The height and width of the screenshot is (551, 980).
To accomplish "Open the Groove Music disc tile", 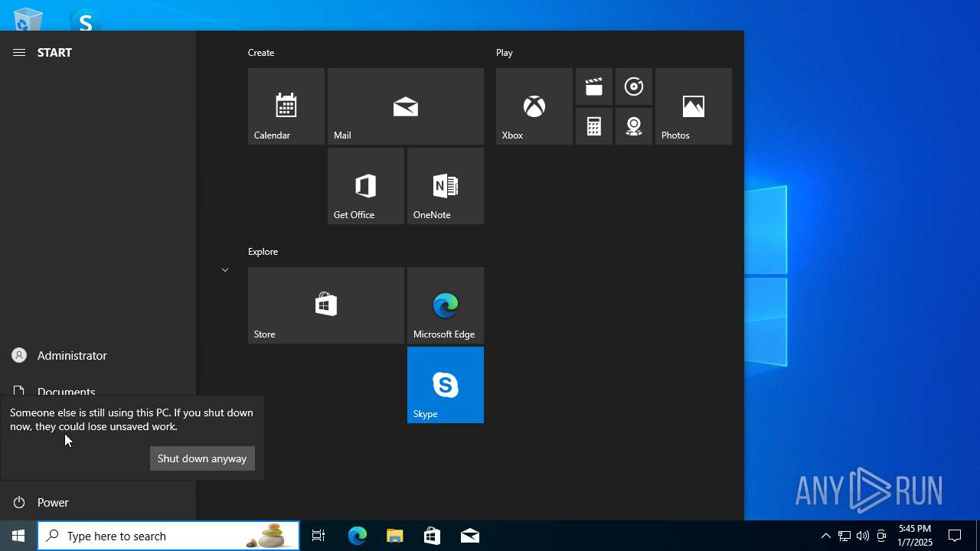I will pos(634,86).
